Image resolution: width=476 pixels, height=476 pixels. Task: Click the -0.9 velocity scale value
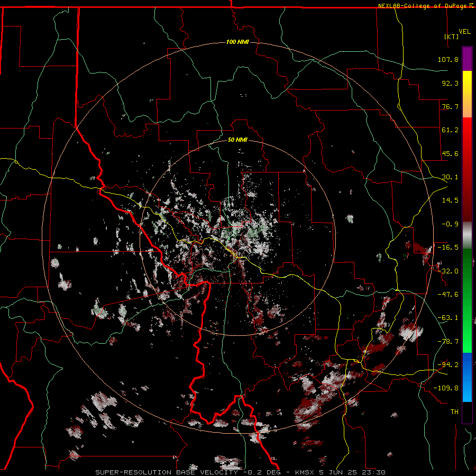450,224
